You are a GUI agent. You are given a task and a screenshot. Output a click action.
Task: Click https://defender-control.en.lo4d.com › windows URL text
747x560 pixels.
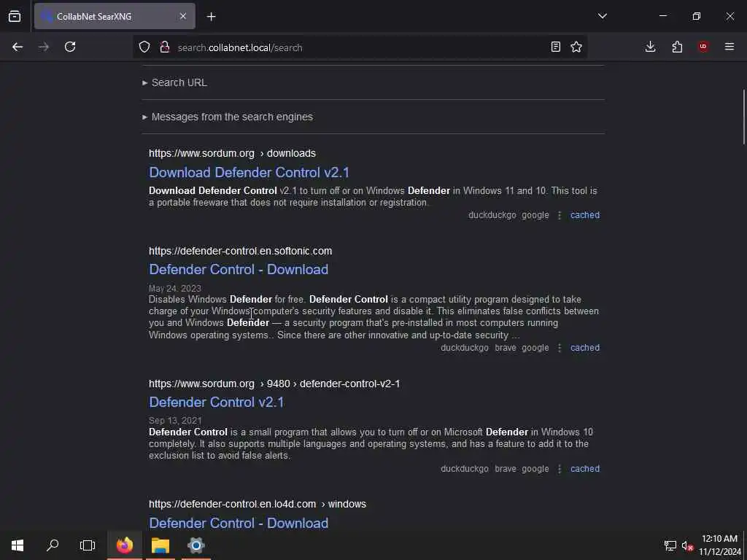pos(258,504)
